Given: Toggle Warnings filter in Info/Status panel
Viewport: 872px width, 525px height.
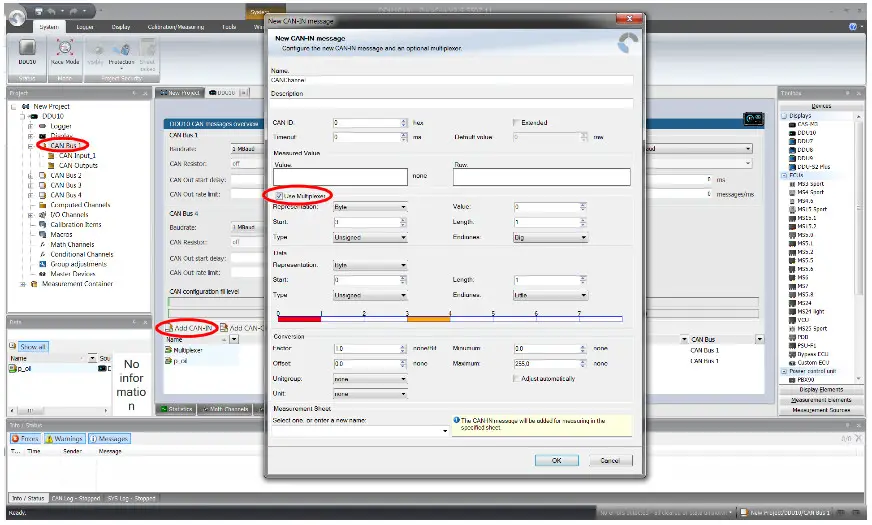Looking at the screenshot, I should [x=65, y=439].
